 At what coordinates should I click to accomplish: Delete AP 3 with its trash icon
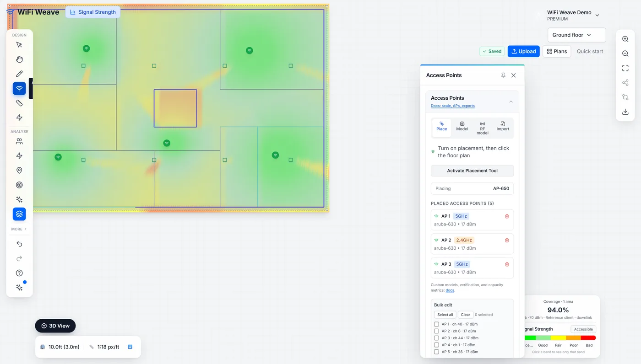click(507, 264)
